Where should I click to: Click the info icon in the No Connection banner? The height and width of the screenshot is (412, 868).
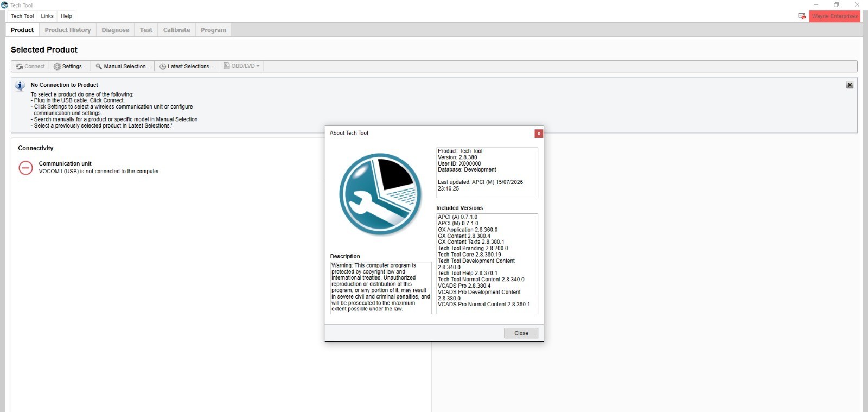(x=20, y=86)
